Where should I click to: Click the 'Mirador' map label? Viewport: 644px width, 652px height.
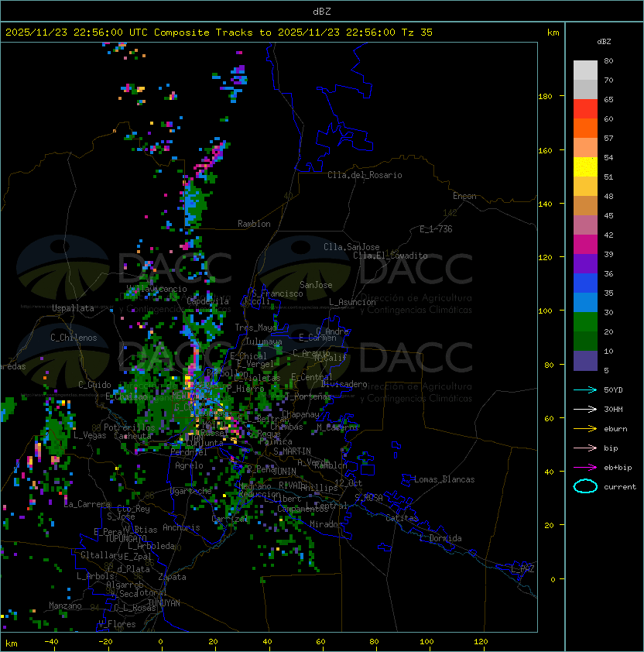coord(327,524)
